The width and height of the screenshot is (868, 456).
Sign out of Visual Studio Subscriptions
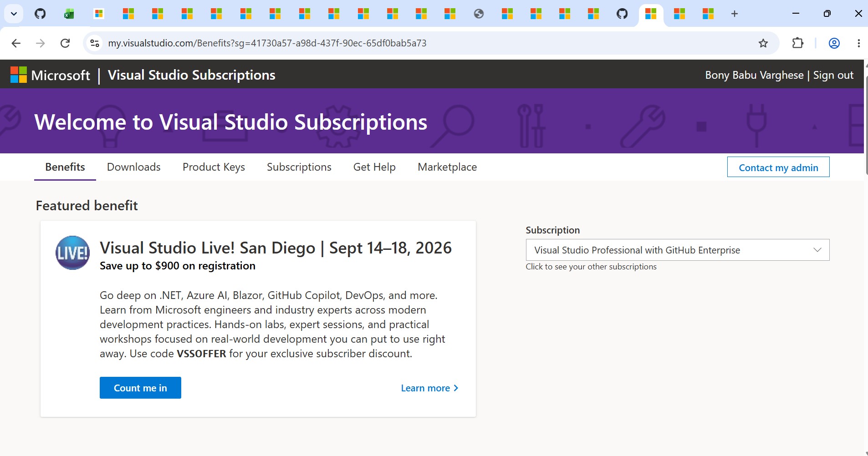point(833,75)
